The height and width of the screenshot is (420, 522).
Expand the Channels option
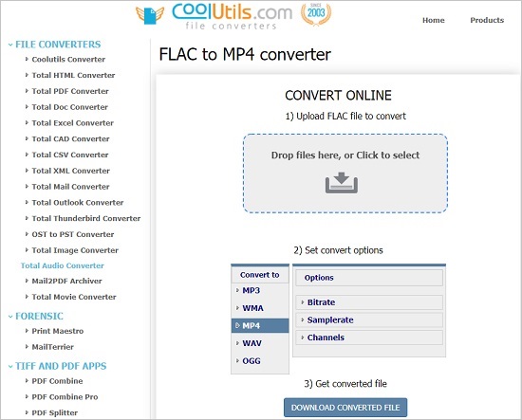pyautogui.click(x=369, y=338)
